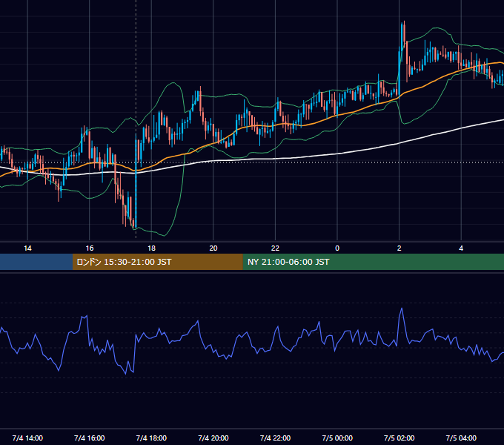Click the 7/4 22:00 time label
This screenshot has width=504, height=445.
pyautogui.click(x=275, y=438)
